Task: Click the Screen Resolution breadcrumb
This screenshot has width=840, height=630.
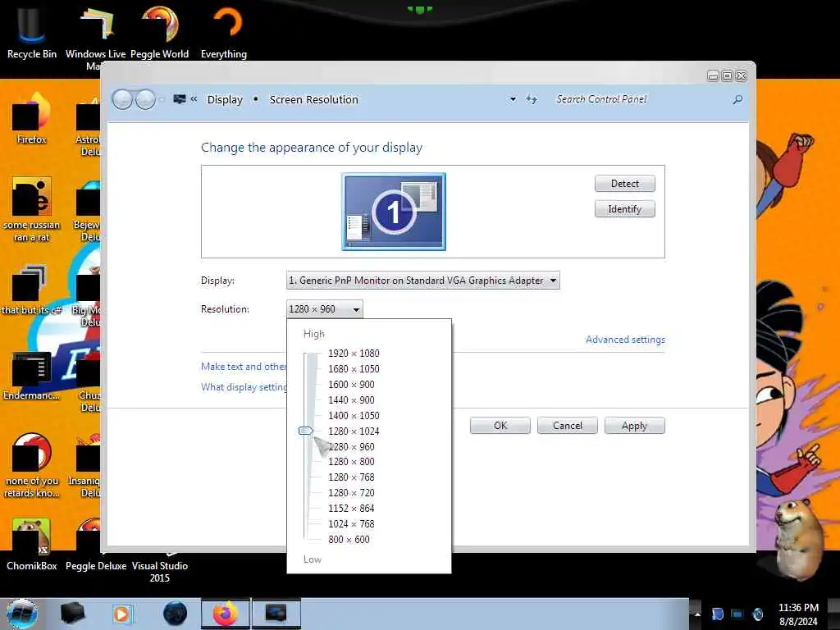Action: point(314,99)
